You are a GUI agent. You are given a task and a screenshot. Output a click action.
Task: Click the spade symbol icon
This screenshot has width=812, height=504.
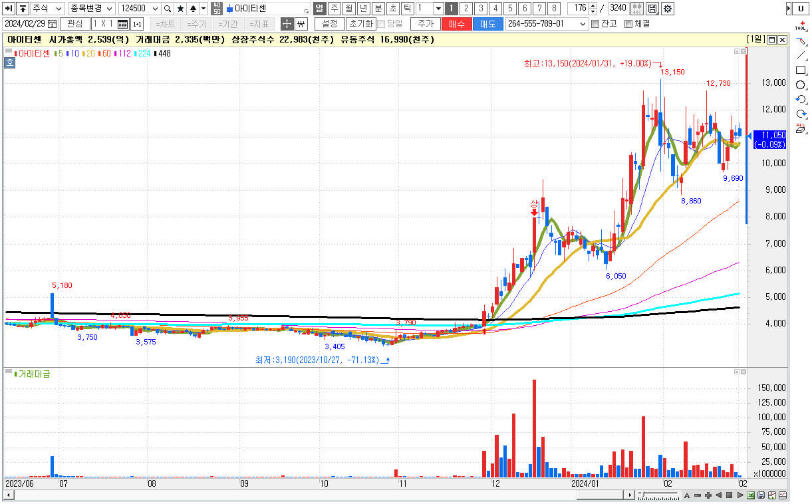[x=193, y=9]
